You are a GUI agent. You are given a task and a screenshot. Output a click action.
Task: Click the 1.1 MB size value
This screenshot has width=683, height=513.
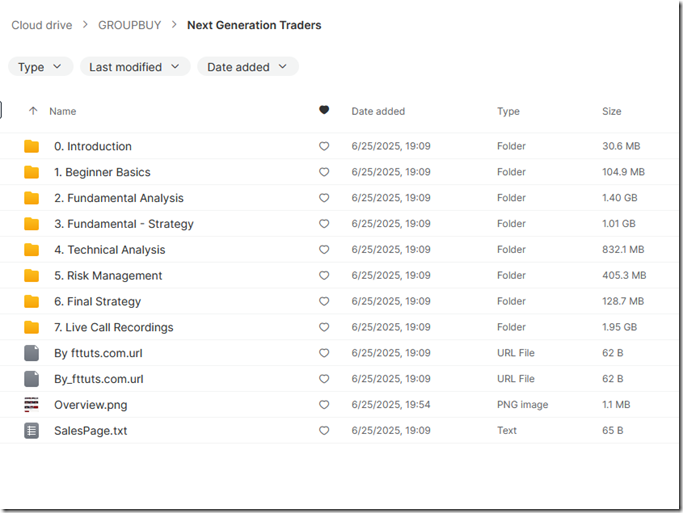616,405
